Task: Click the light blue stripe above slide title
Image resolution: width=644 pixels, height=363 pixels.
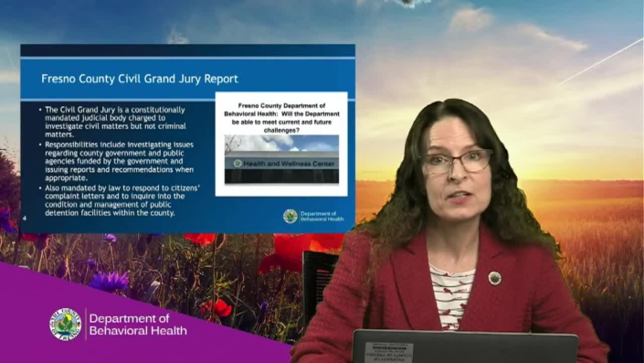Action: point(187,58)
